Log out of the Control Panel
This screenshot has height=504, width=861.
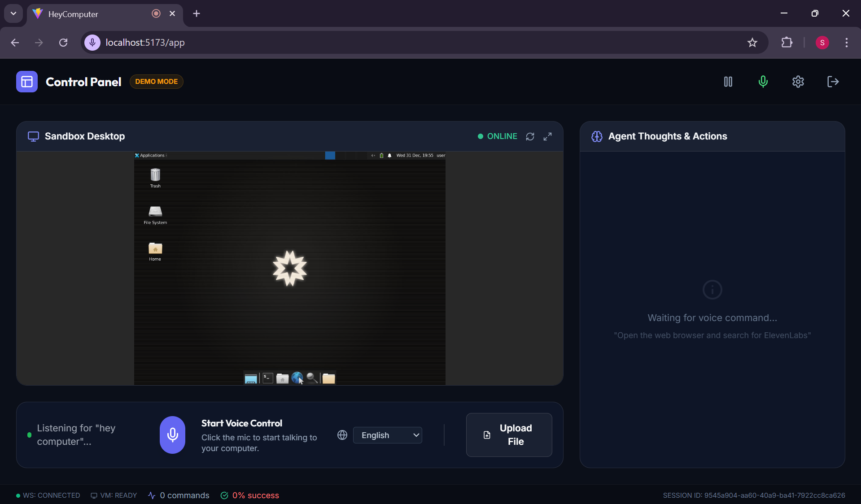832,82
